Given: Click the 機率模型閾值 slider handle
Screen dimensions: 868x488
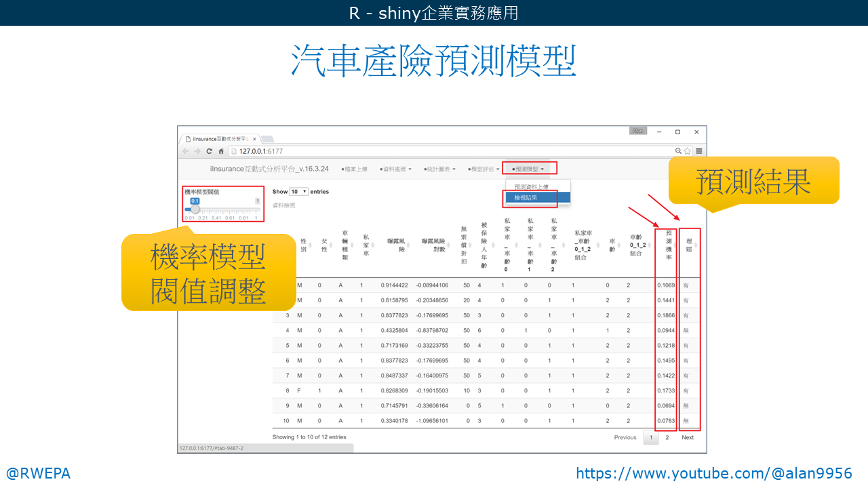Looking at the screenshot, I should 195,209.
